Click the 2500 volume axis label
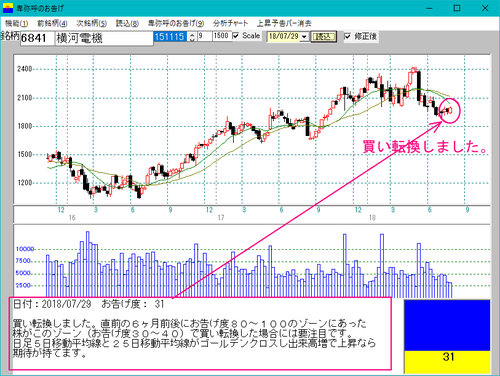The width and height of the screenshot is (500, 376). [23, 286]
